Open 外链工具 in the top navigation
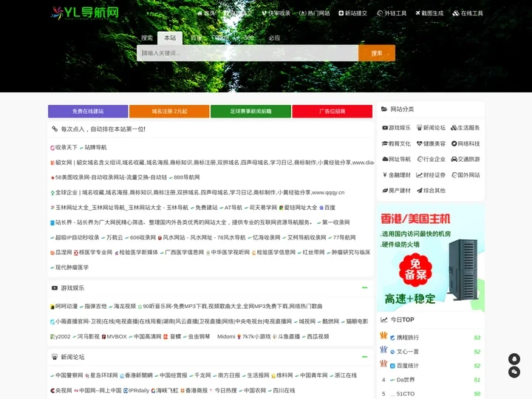 (x=392, y=13)
